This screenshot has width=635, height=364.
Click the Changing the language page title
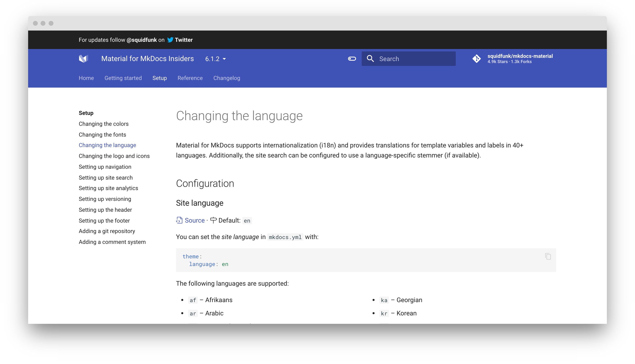[239, 116]
